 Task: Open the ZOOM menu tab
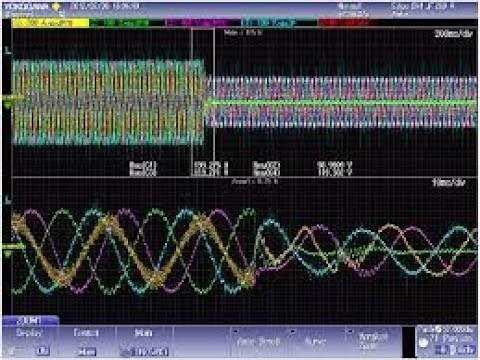31,321
